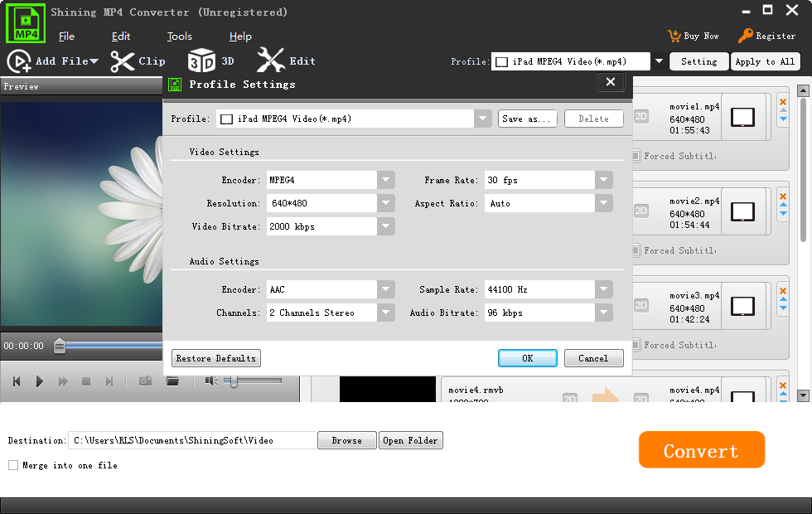Viewport: 812px width, 514px height.
Task: Remove movie1.mp4 with the orange X
Action: (783, 102)
